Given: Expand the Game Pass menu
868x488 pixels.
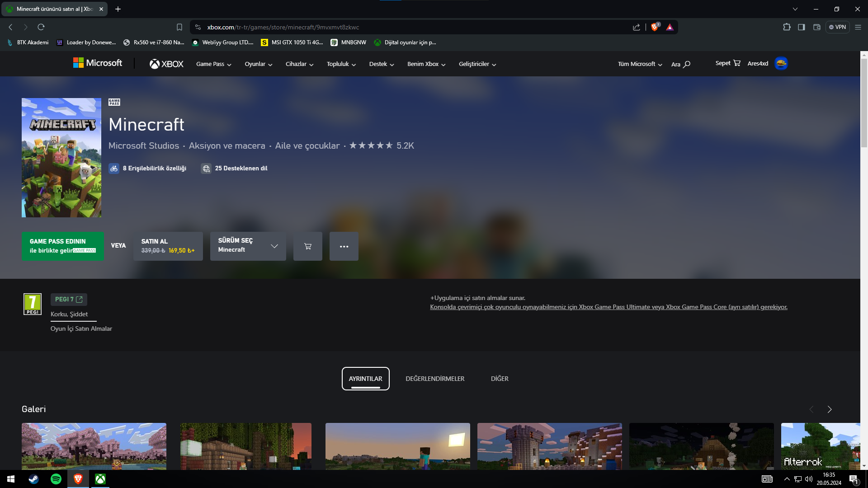Looking at the screenshot, I should coord(213,64).
